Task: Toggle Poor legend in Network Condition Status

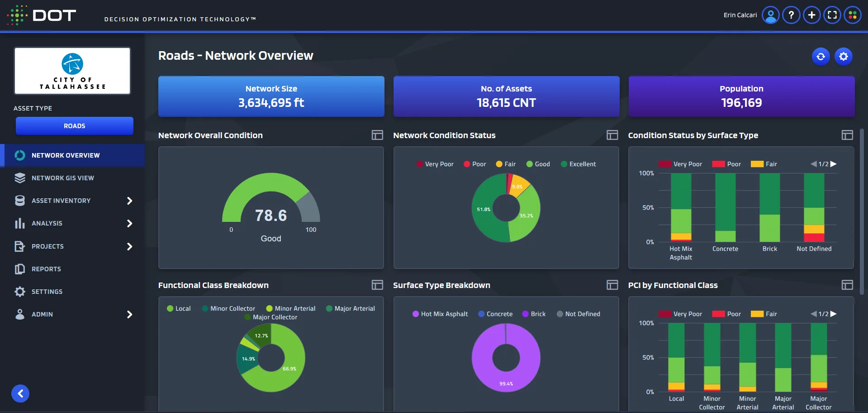Action: point(475,164)
